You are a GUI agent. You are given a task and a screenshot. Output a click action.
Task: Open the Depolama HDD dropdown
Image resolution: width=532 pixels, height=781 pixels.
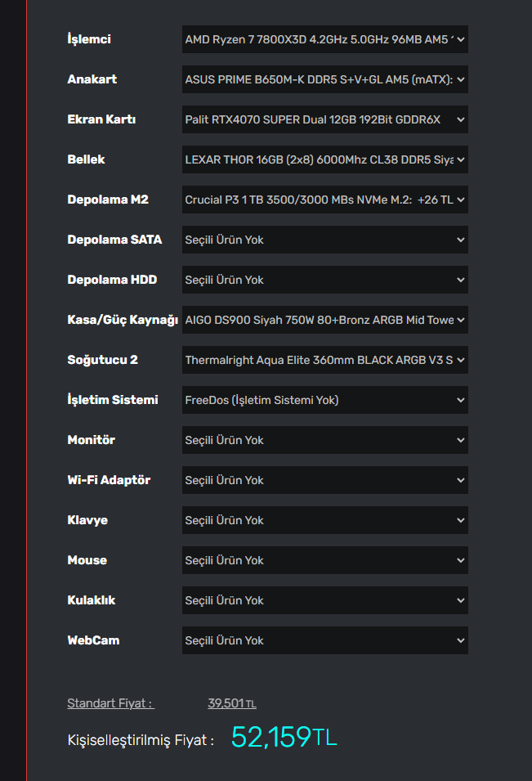pyautogui.click(x=324, y=280)
